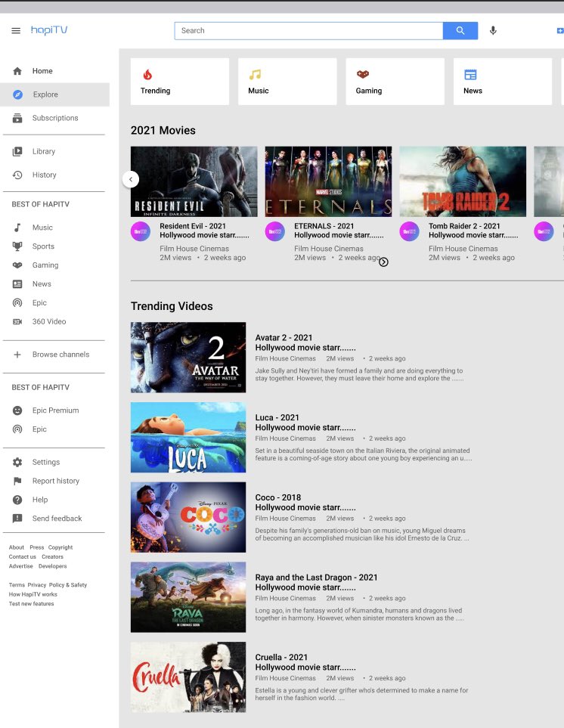The image size is (564, 728).
Task: Open the Cruella - 2021 title link
Action: 281,658
